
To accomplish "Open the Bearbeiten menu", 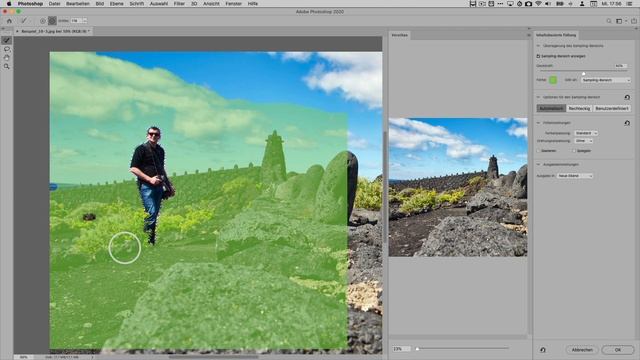I will point(78,4).
